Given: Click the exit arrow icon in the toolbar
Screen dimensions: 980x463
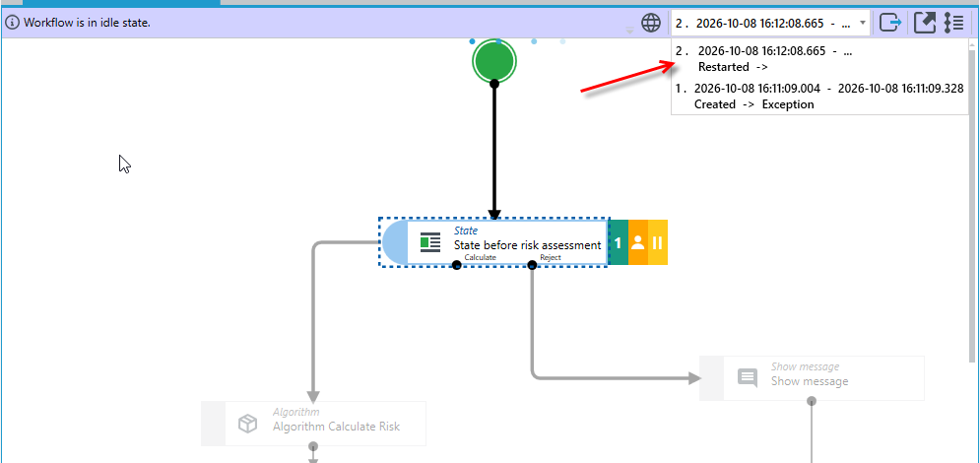Looking at the screenshot, I should click(890, 23).
